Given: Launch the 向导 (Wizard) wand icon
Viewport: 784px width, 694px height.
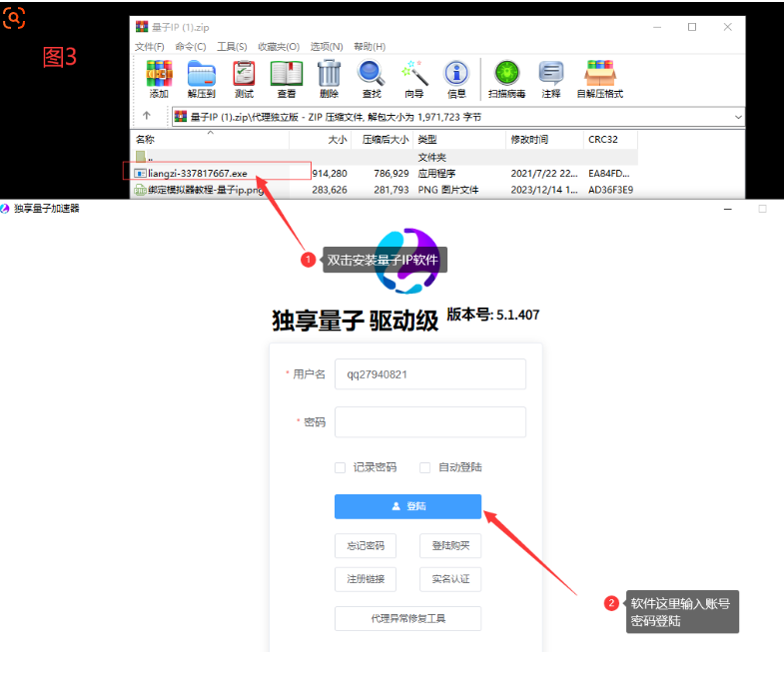Looking at the screenshot, I should (x=413, y=74).
